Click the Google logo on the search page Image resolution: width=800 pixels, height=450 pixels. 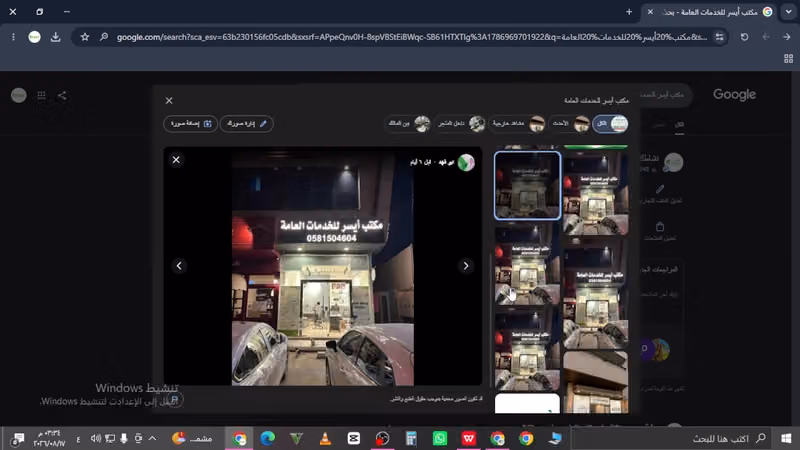[x=734, y=94]
